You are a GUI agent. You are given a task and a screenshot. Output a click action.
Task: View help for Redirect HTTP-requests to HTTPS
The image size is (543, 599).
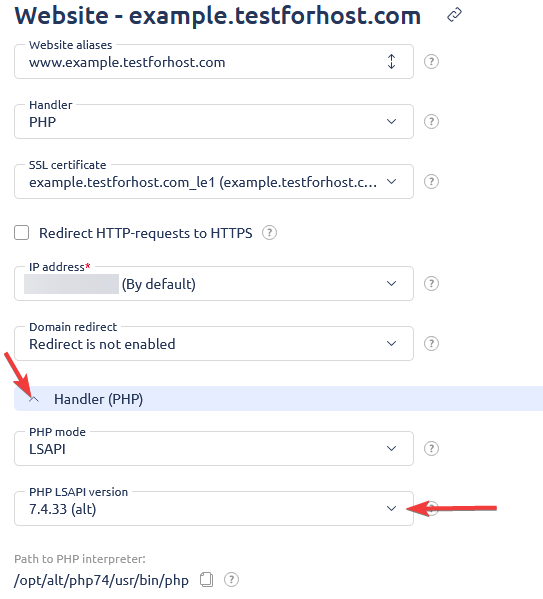(269, 233)
